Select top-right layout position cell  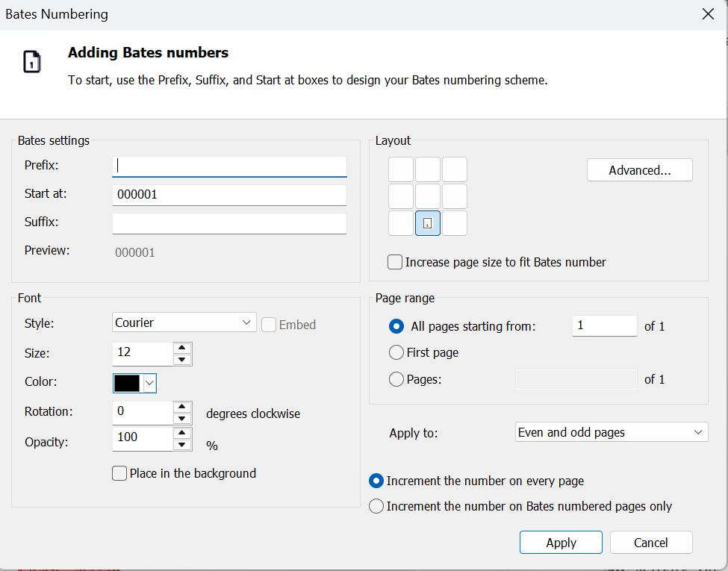tap(455, 169)
